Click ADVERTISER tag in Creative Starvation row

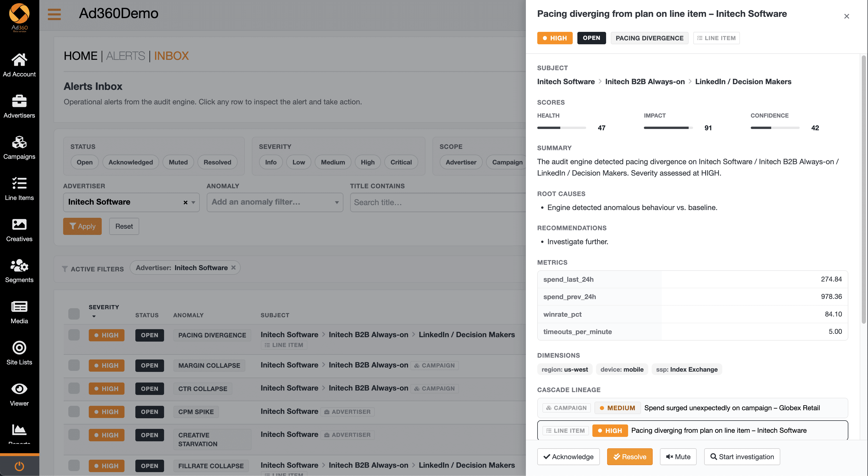[347, 435]
